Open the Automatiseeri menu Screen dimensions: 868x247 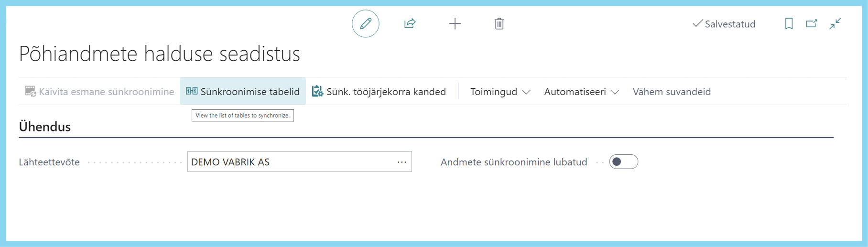[581, 91]
